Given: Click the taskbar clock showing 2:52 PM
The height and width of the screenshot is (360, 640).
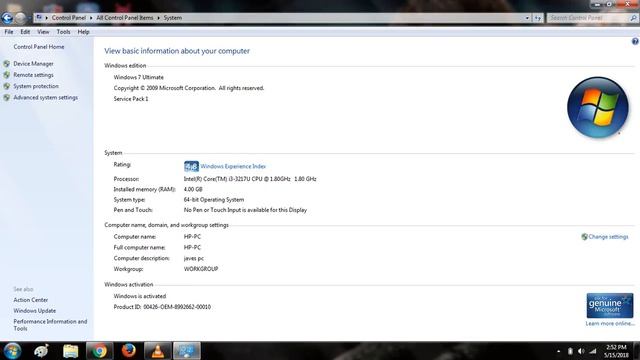Looking at the screenshot, I should click(616, 351).
